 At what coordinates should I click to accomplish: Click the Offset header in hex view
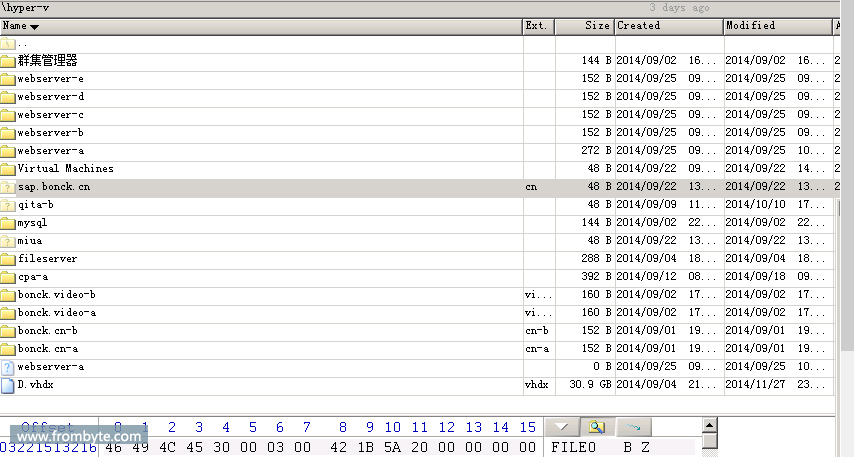pos(47,427)
